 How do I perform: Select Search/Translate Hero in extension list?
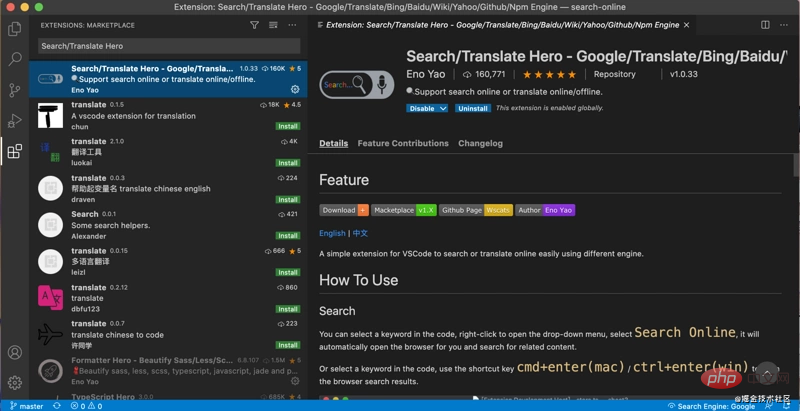[168, 79]
